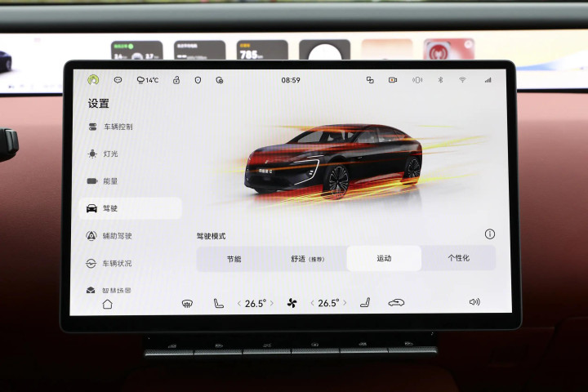Open 车辆控制 in the settings sidebar
Screen dimensions: 588x392
(x=131, y=127)
